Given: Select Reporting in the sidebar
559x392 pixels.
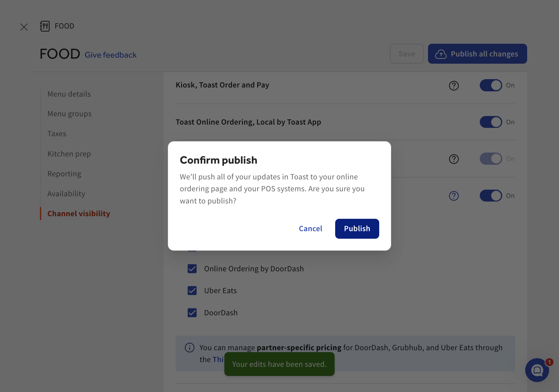Looking at the screenshot, I should (64, 174).
